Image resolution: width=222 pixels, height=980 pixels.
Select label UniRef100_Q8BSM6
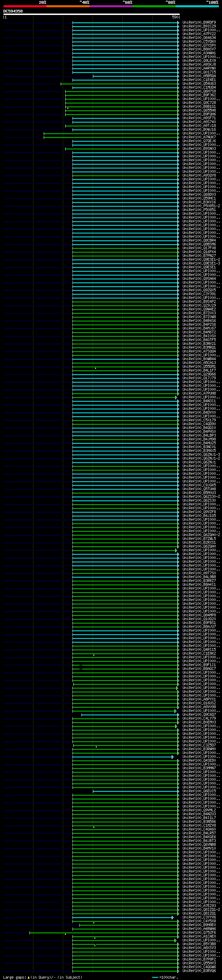coord(199,245)
